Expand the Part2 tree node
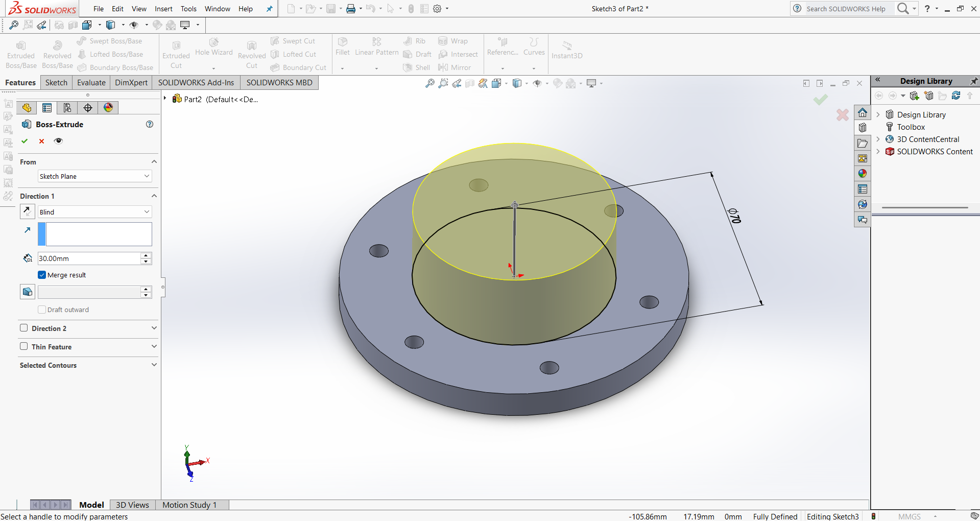 [165, 98]
